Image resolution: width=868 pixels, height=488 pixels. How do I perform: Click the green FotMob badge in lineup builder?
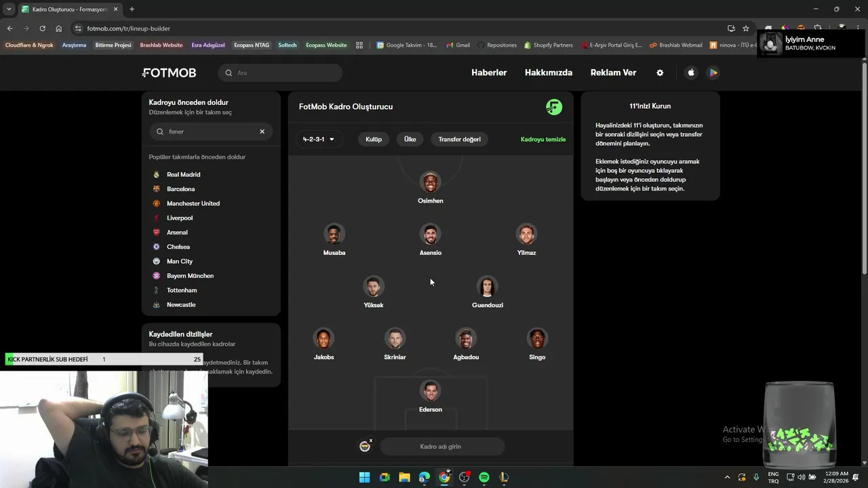coord(554,106)
